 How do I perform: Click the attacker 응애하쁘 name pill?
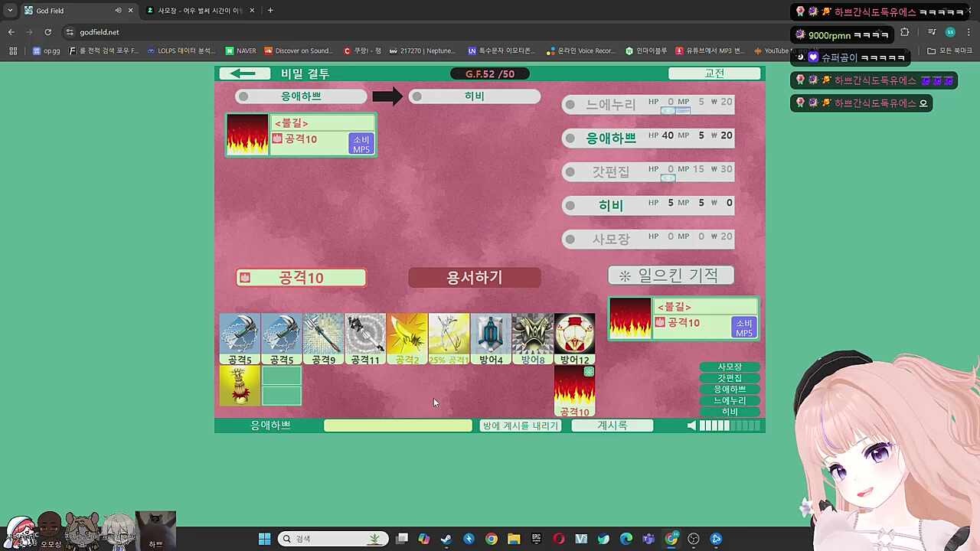click(x=301, y=96)
